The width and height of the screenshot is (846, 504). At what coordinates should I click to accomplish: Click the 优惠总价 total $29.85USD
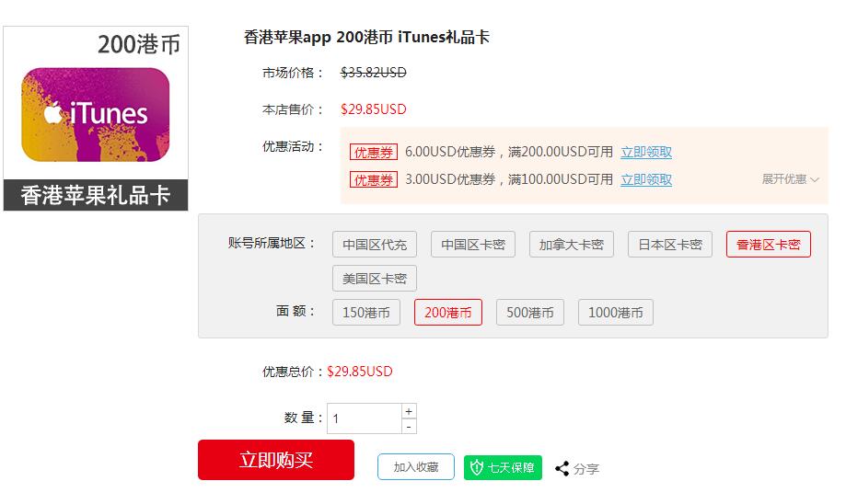click(x=360, y=372)
